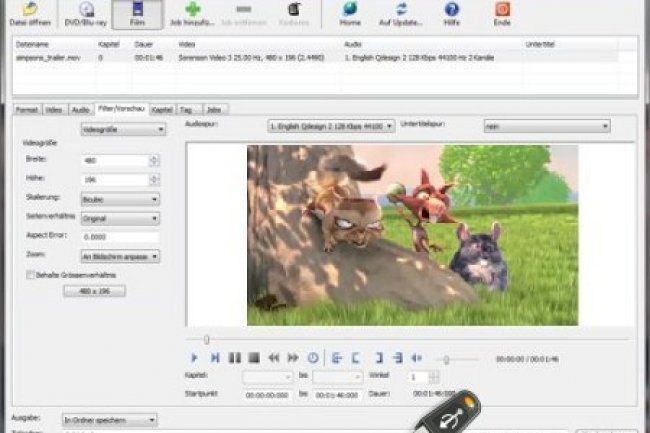This screenshot has height=433, width=650.
Task: Click the Breite spinner arrows
Action: 154,161
